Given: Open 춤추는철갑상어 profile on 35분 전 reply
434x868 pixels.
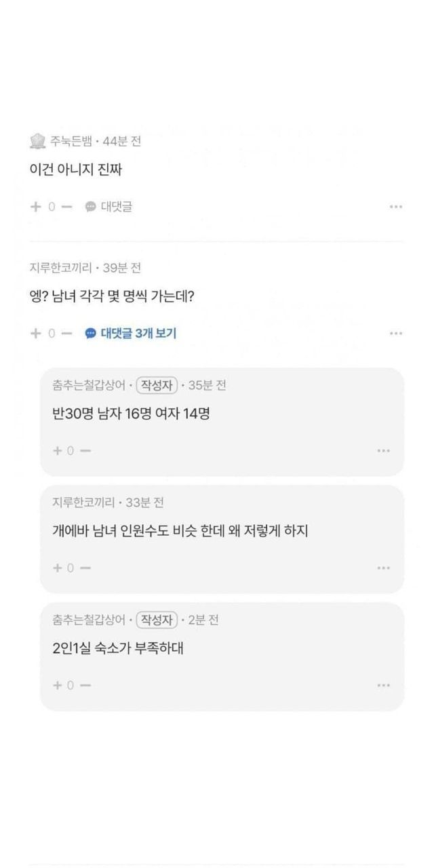Looking at the screenshot, I should point(88,385).
